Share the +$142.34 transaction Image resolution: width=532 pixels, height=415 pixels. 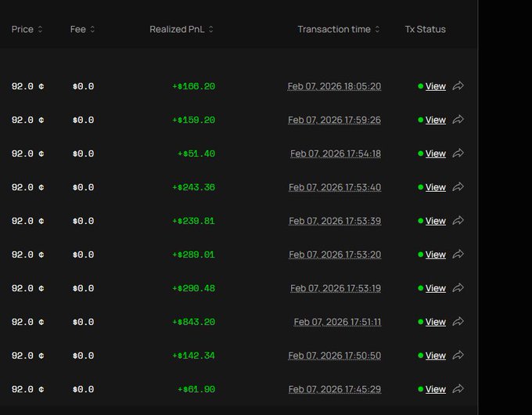tap(458, 355)
